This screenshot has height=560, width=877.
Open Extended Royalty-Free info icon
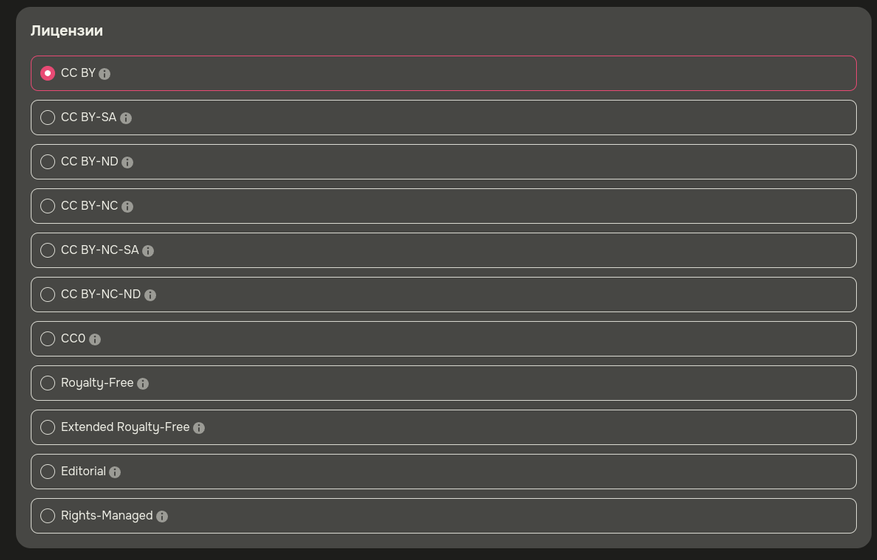click(x=199, y=428)
